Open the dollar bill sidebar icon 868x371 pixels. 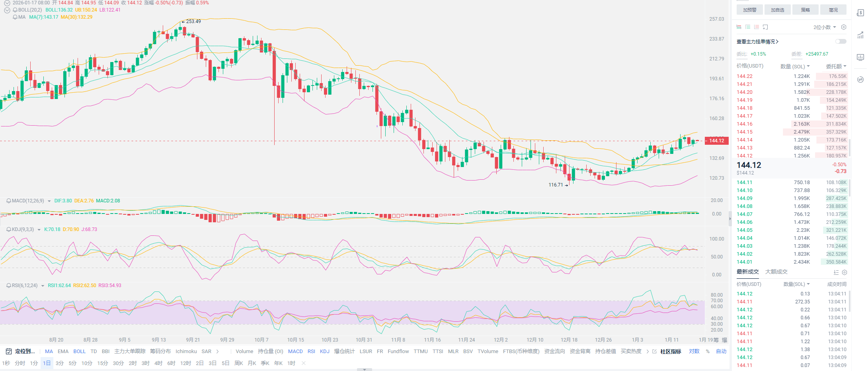tap(860, 13)
